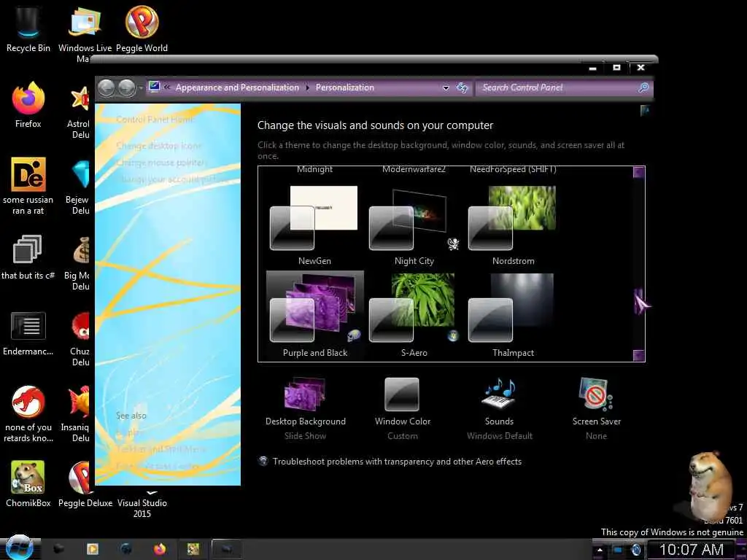The height and width of the screenshot is (560, 747).
Task: Click Change mouse pointers link
Action: (160, 163)
